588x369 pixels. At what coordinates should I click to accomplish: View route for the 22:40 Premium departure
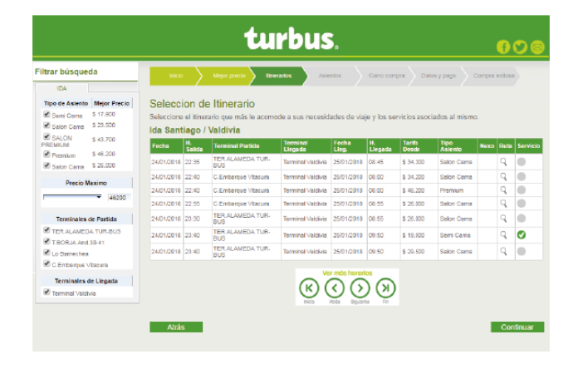(503, 190)
